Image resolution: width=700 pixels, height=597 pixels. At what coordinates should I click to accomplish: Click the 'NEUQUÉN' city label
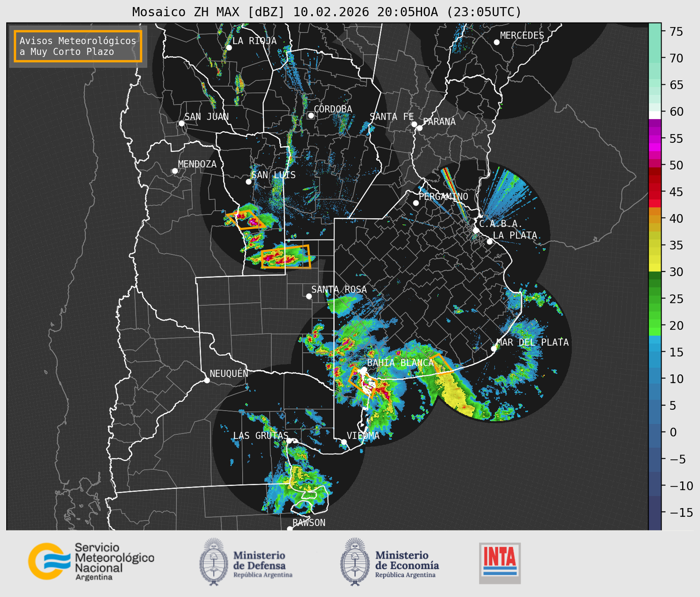coord(229,373)
